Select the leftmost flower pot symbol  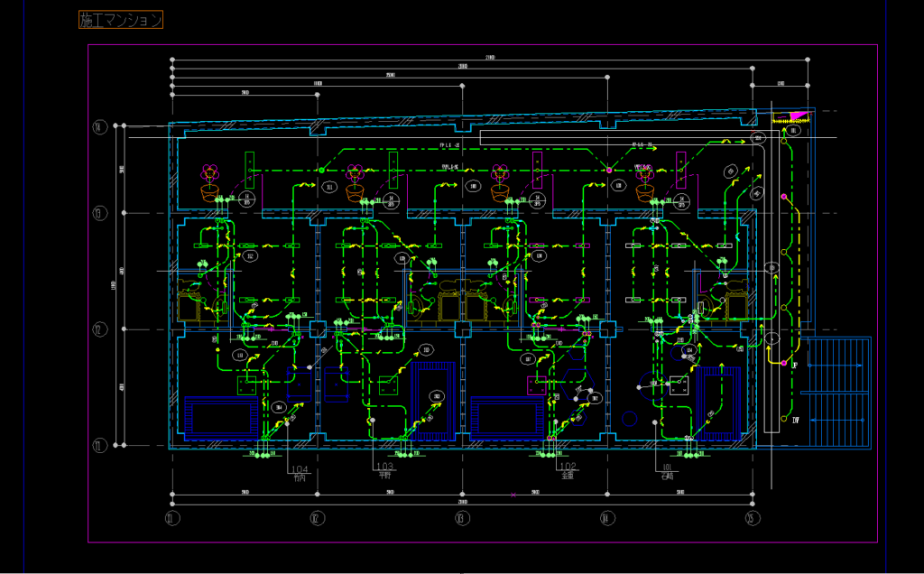pyautogui.click(x=209, y=183)
